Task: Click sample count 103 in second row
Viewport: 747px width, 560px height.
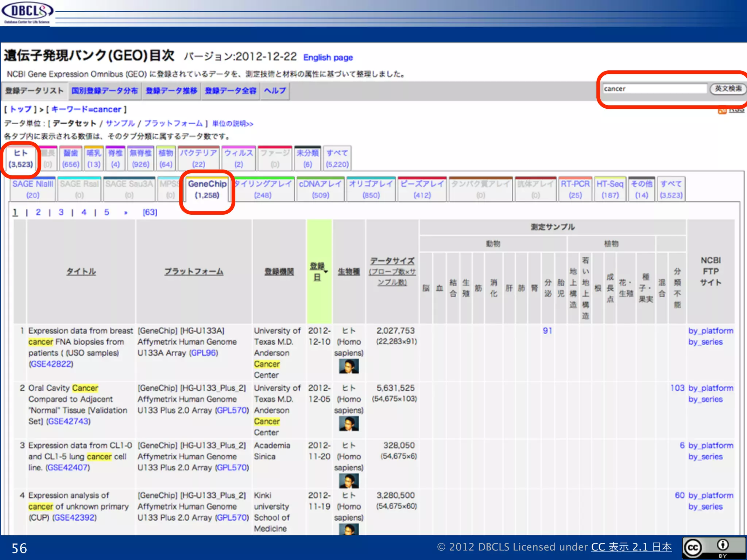Action: click(x=677, y=388)
